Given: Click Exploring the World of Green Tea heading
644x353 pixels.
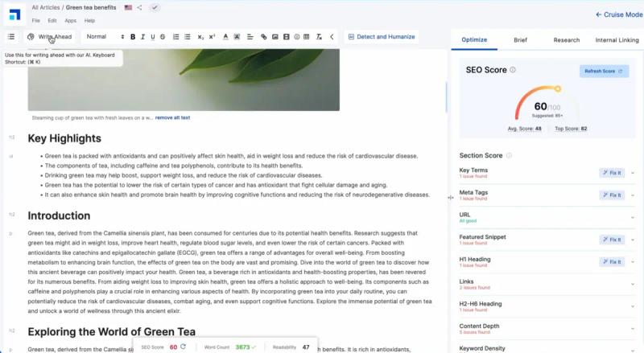Looking at the screenshot, I should [112, 331].
